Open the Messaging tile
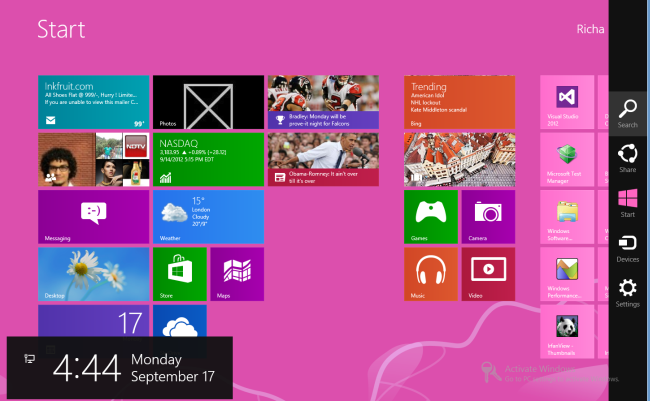The image size is (650, 401). tap(94, 217)
